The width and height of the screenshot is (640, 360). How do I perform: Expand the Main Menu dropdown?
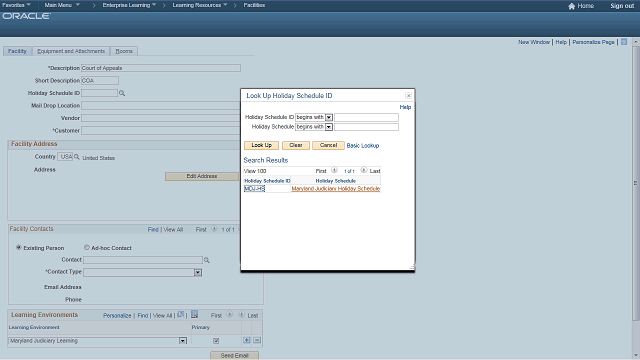pyautogui.click(x=62, y=5)
